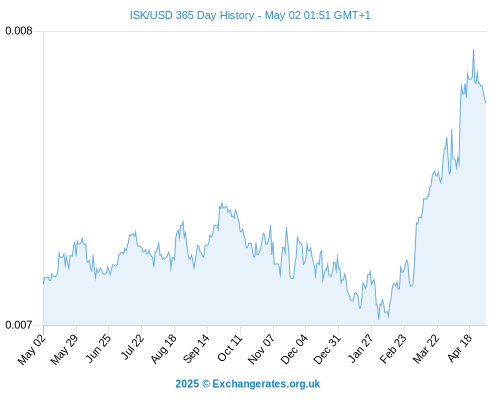
Task: Click the line's lowest dip near 0.007
Action: coord(379,319)
